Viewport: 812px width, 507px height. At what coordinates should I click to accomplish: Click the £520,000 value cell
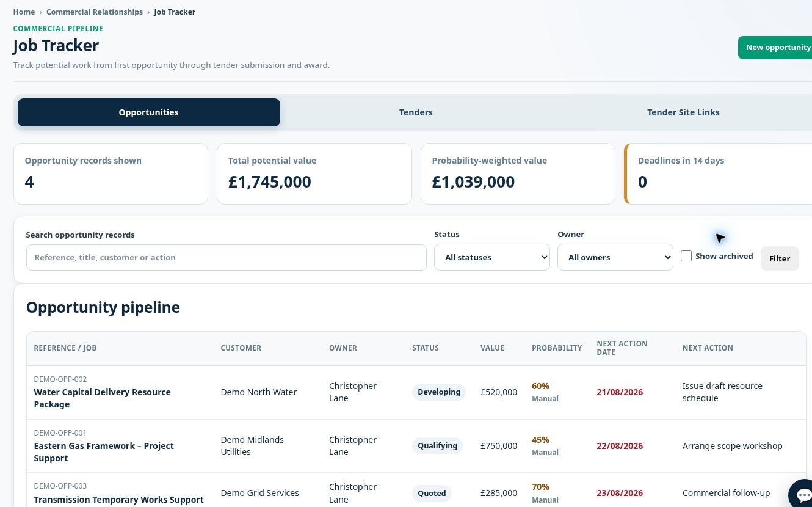point(499,392)
